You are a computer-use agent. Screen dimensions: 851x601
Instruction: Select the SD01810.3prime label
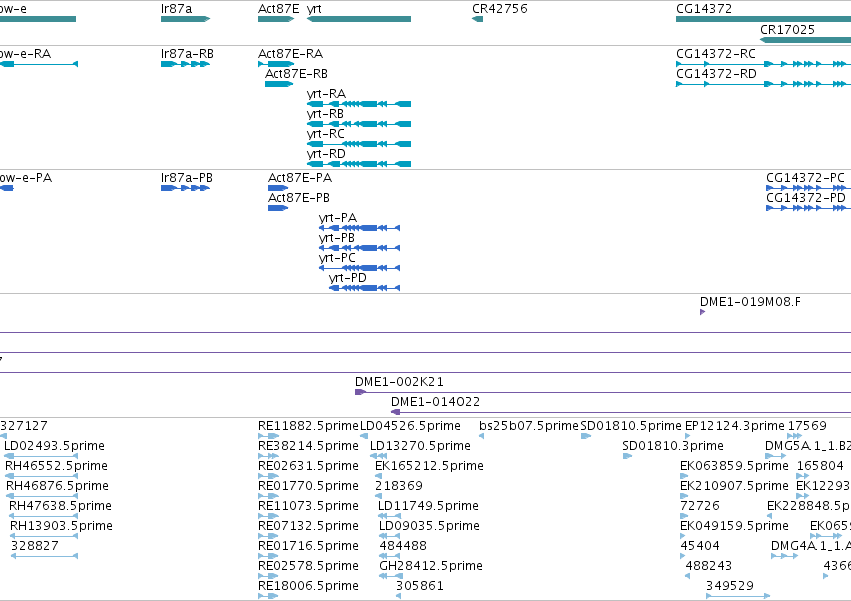(x=673, y=446)
